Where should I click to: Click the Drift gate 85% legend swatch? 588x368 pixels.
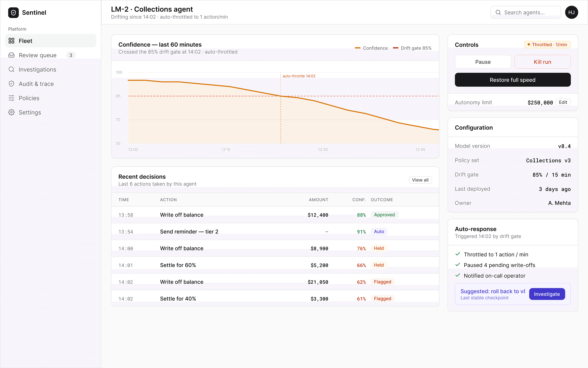395,48
